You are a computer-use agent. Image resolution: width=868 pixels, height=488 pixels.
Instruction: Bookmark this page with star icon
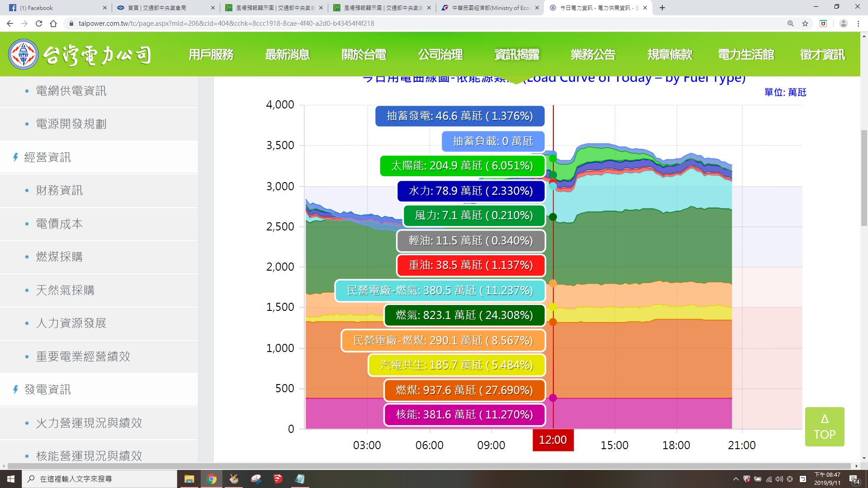(x=805, y=23)
